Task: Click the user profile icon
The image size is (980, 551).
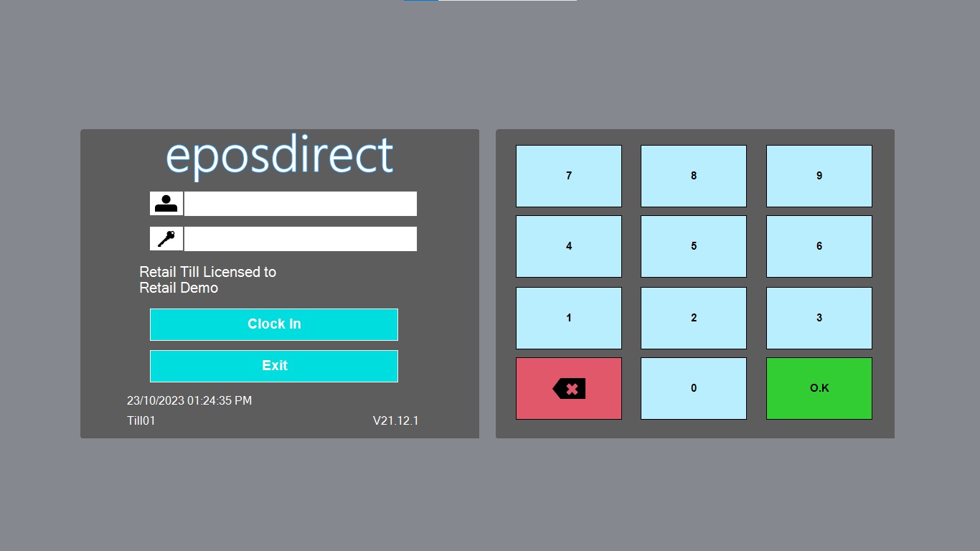Action: (166, 204)
